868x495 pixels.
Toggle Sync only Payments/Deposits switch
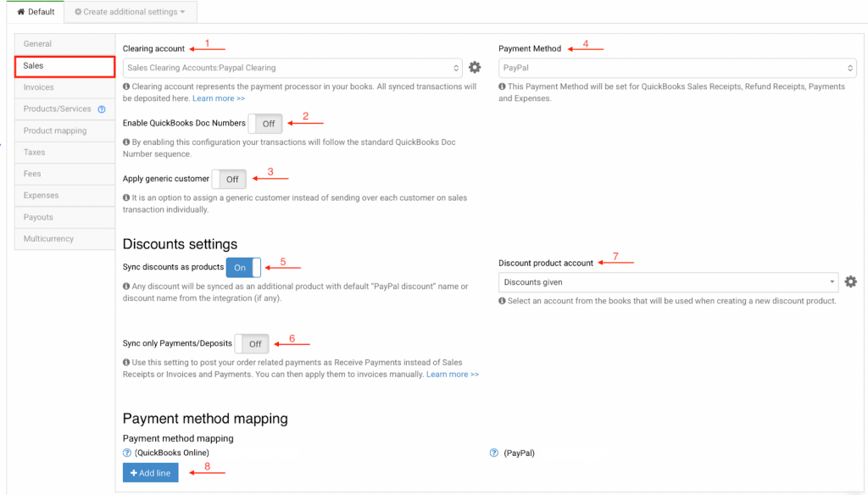(x=252, y=344)
